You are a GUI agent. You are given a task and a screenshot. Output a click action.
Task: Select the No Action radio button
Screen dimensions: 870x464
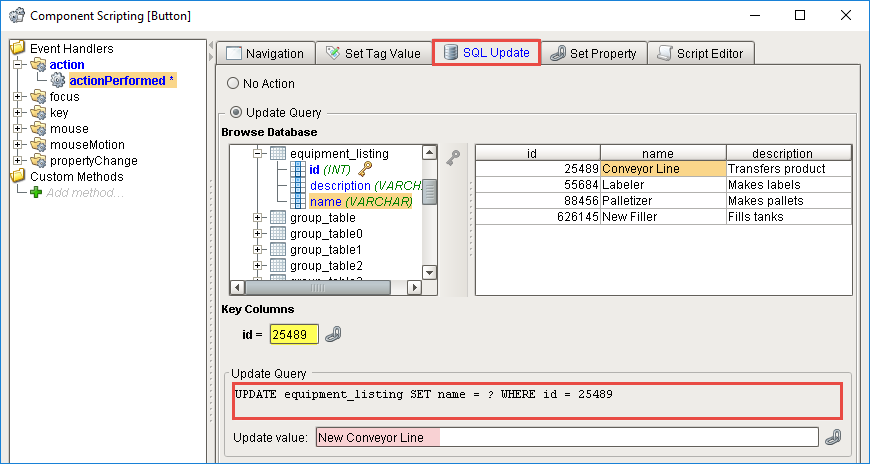(233, 84)
